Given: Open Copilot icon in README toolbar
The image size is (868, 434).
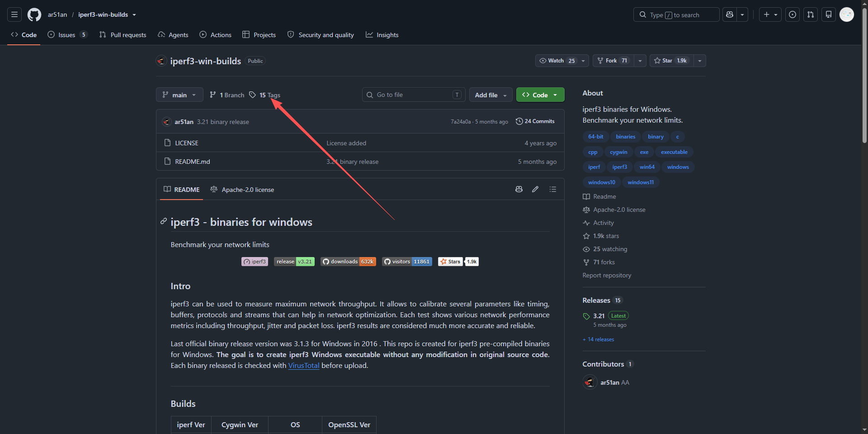Looking at the screenshot, I should pyautogui.click(x=519, y=189).
